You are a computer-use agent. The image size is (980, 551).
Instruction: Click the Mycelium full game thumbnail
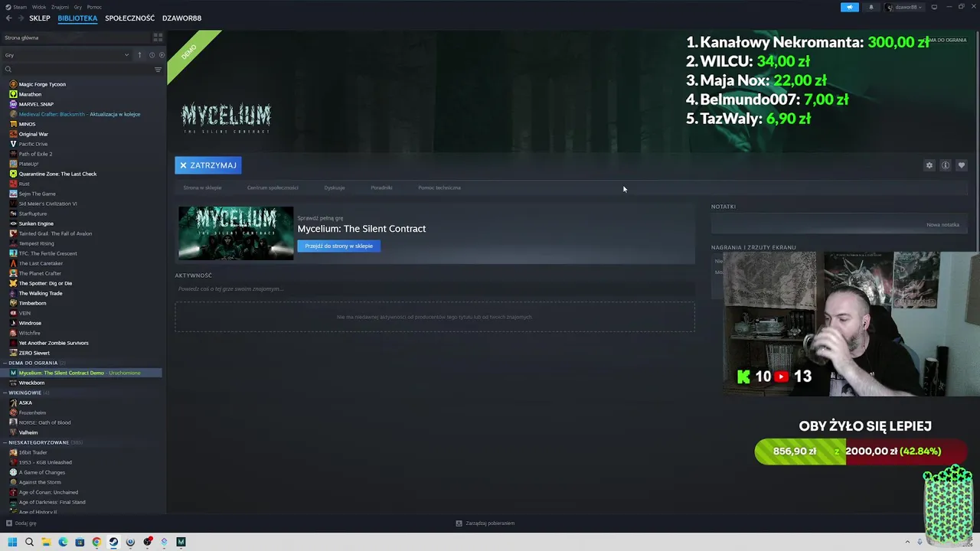point(236,233)
